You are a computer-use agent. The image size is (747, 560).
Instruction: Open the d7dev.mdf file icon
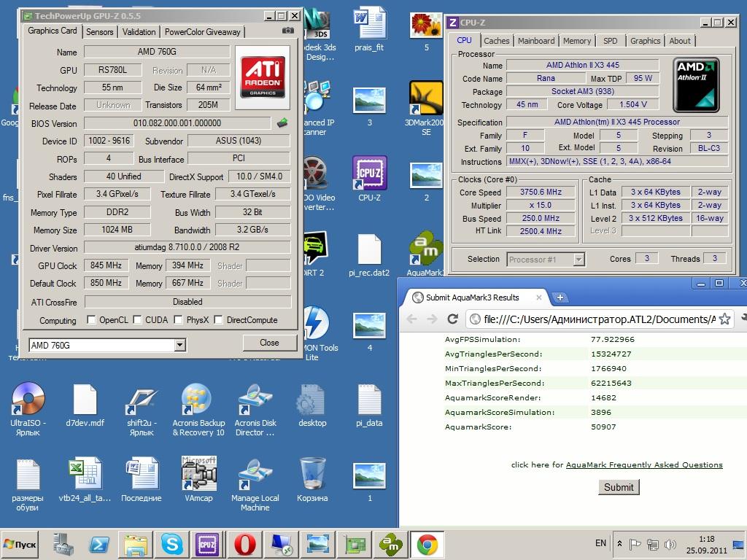pyautogui.click(x=85, y=399)
